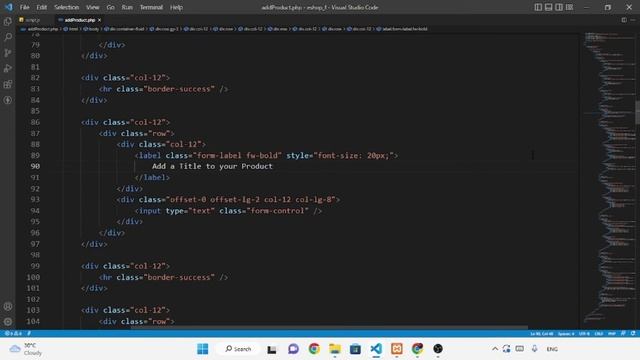640x360 pixels.
Task: Close the addProduct.php tab
Action: tap(99, 20)
